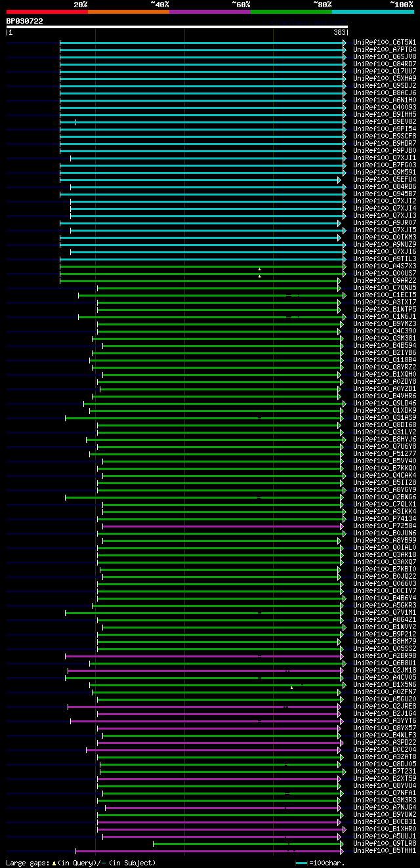Viewport: 420px width, 868px height.
Task: Select label UniRef100_Q3M381
Action: coord(385,338)
